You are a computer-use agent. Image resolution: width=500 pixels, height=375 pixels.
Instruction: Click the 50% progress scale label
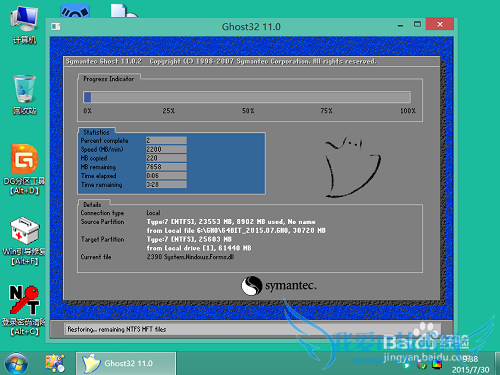248,111
